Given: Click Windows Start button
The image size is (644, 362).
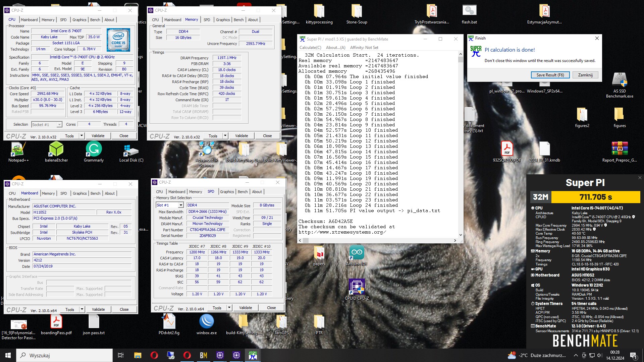Looking at the screenshot, I should 8,355.
